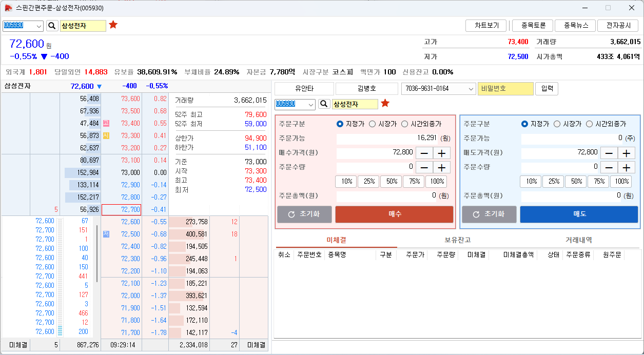Click the 입력 button next to password
The image size is (644, 355).
point(547,89)
